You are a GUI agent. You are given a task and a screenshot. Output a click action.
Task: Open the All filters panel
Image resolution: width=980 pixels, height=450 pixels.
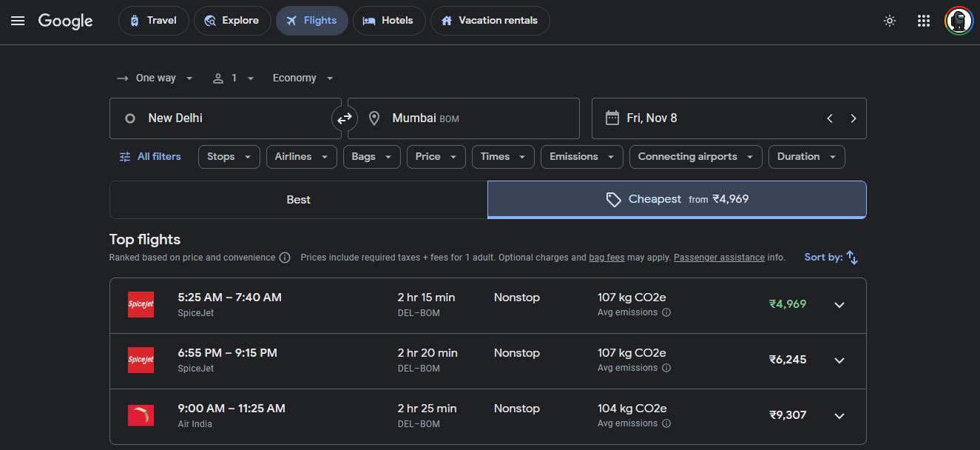point(150,157)
